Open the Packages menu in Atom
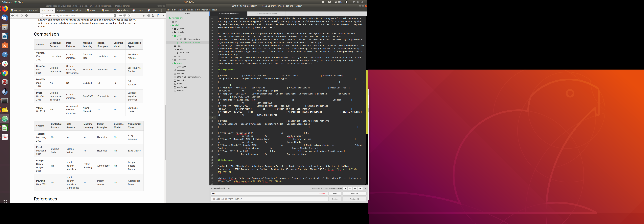 point(206,10)
